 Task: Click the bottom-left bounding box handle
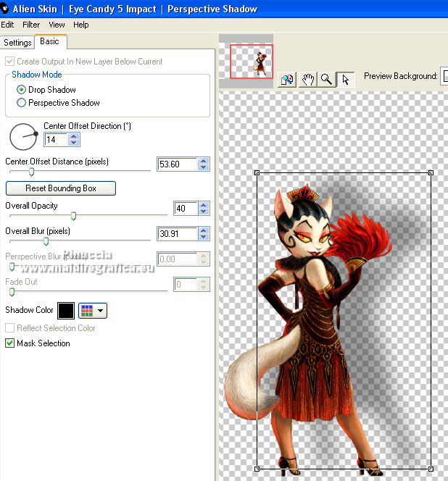click(x=257, y=469)
